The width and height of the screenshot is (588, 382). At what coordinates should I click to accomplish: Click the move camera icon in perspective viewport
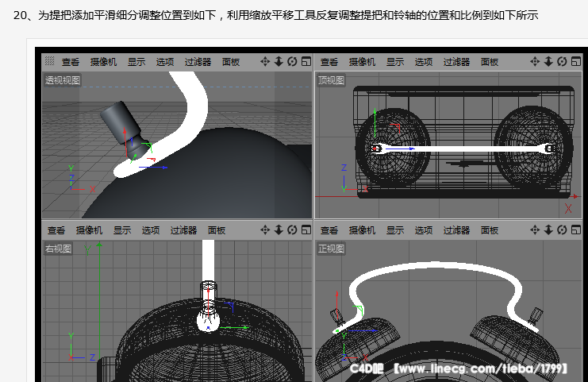point(265,61)
